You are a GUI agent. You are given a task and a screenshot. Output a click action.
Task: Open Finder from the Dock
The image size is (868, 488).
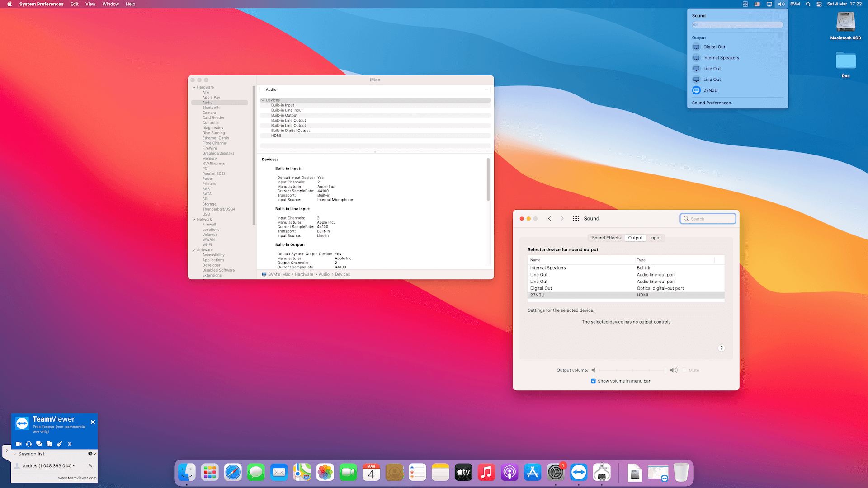tap(187, 473)
